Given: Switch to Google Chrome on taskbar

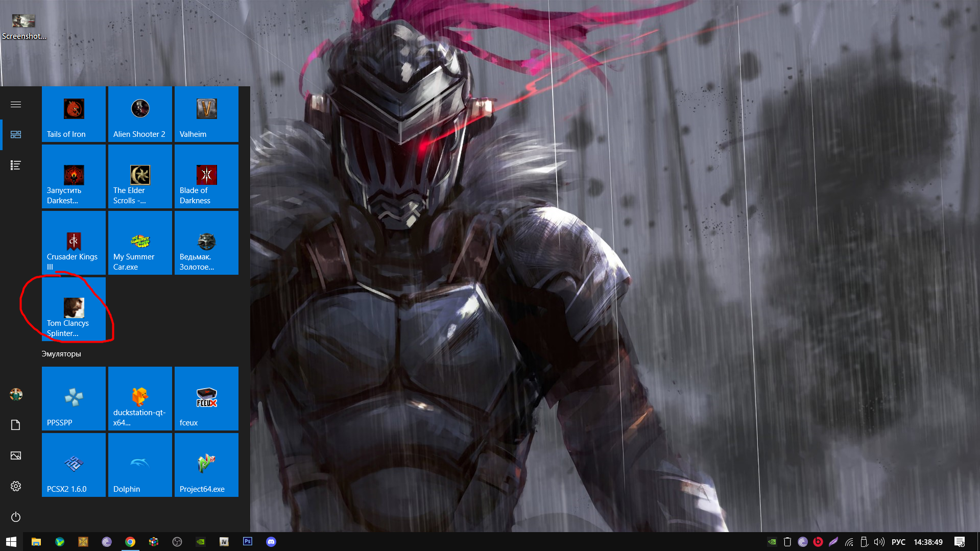Looking at the screenshot, I should click(130, 541).
